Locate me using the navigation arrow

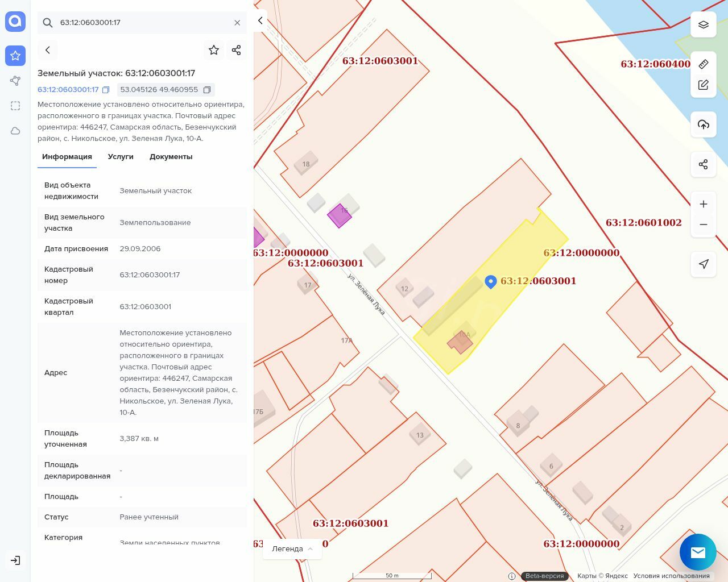click(x=704, y=264)
